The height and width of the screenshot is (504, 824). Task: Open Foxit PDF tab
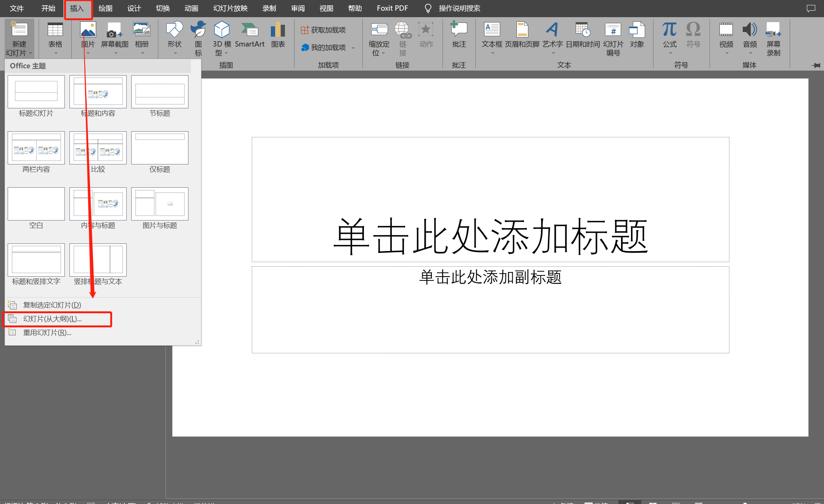coord(393,8)
